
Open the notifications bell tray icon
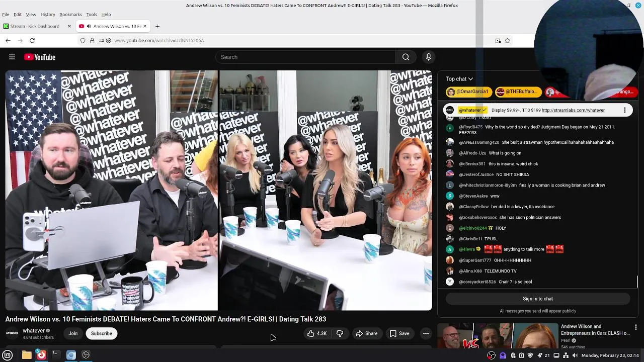tap(539, 355)
